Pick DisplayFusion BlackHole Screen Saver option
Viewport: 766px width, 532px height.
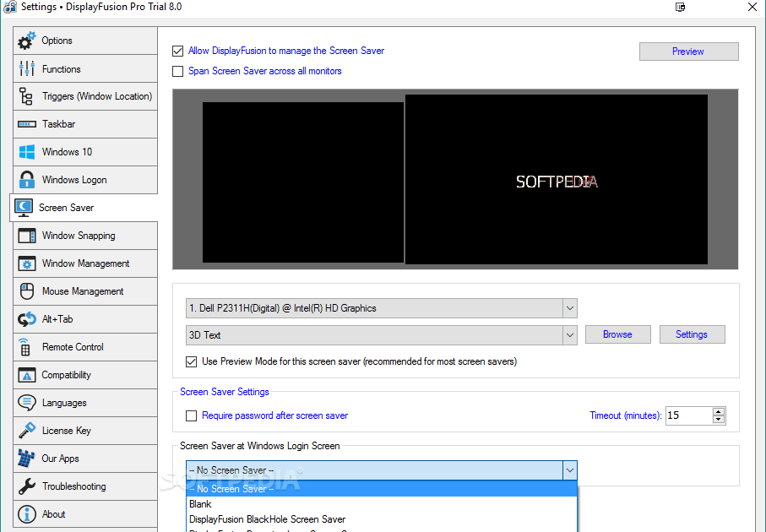[382, 518]
